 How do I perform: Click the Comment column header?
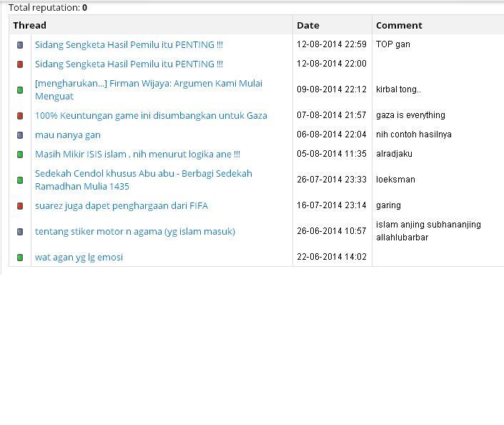point(399,26)
